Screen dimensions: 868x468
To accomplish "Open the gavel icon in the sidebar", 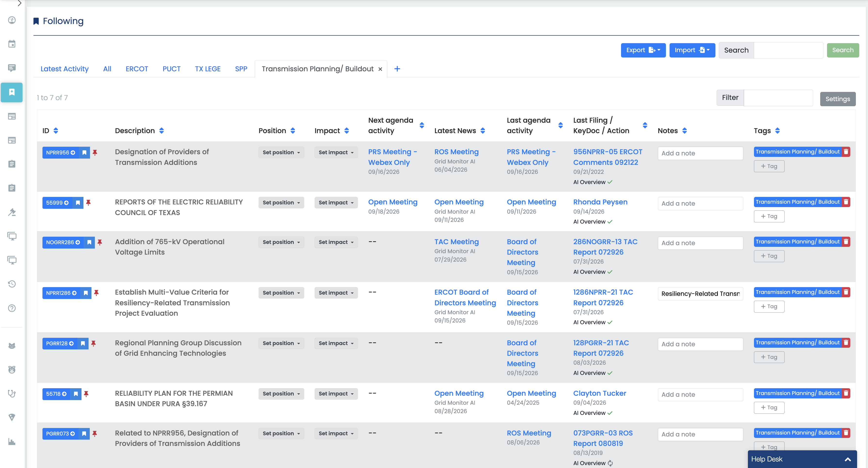I will 12,212.
